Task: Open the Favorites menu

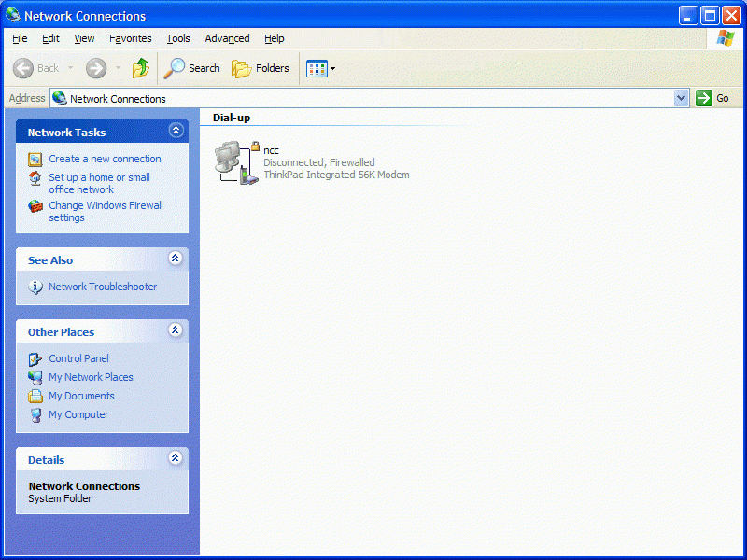Action: (131, 38)
